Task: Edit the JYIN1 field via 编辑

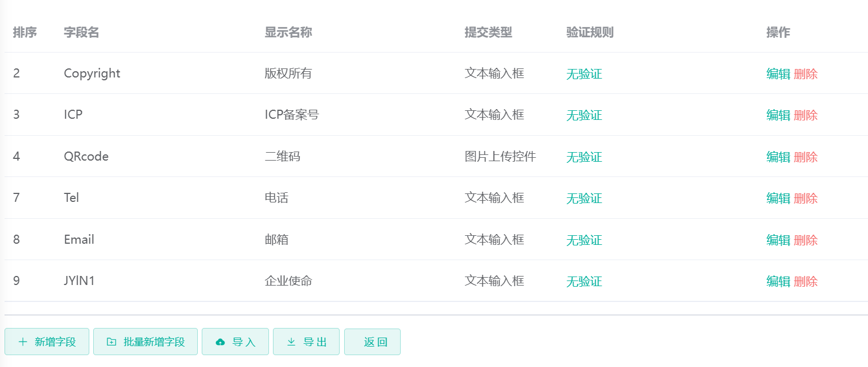Action: (x=777, y=281)
